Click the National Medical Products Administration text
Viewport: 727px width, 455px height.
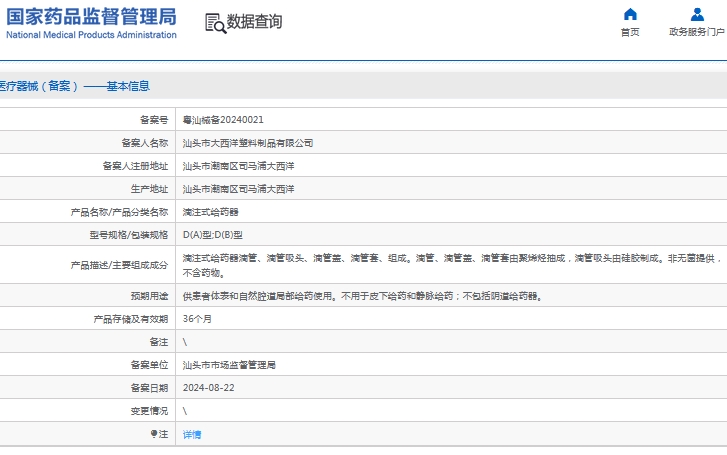point(91,35)
